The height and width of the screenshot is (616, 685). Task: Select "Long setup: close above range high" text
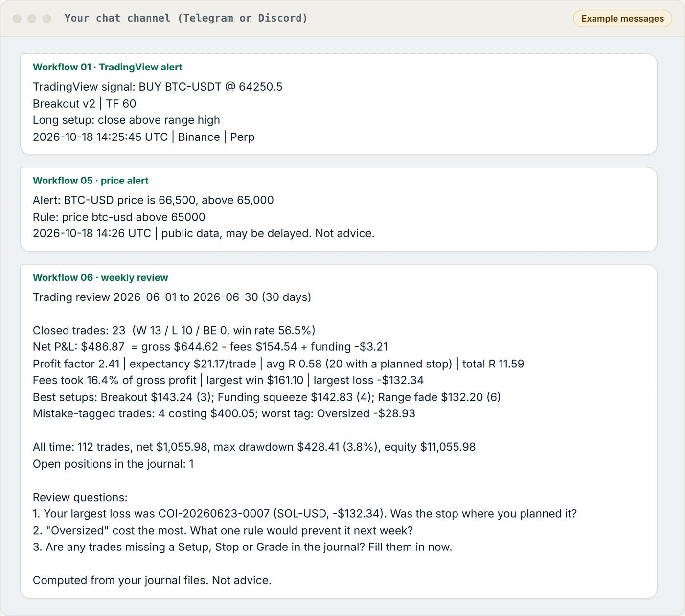click(x=126, y=120)
